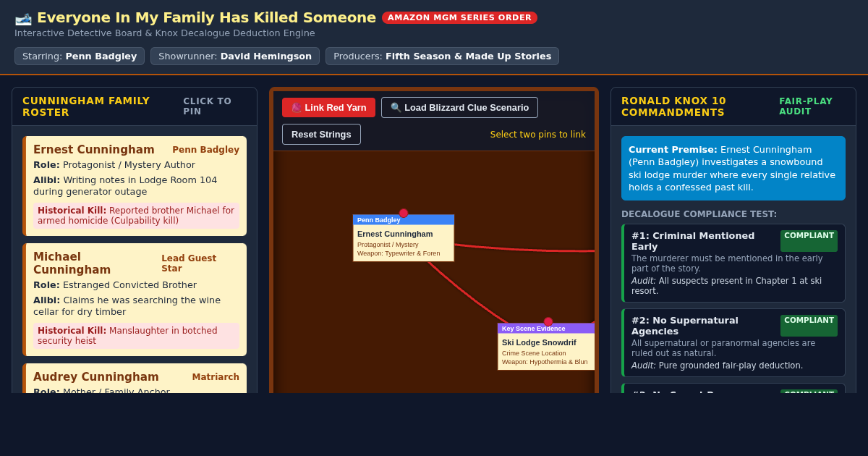Click the Penn Badgley tag on the board note

point(404,219)
